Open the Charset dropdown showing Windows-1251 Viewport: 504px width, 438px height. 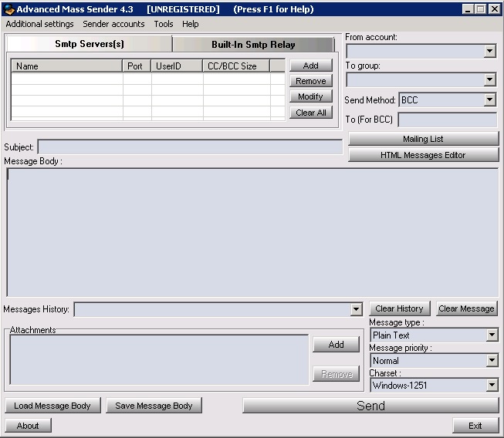[x=492, y=385]
